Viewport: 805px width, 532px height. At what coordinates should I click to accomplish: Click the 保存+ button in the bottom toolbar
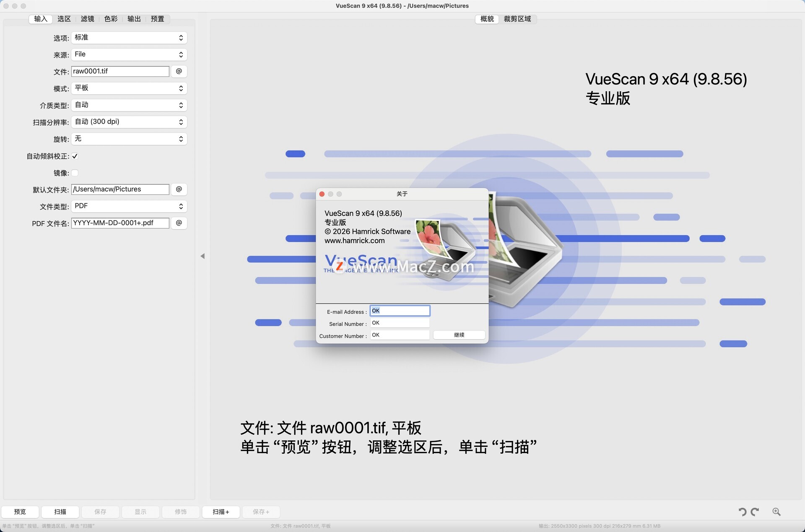261,512
